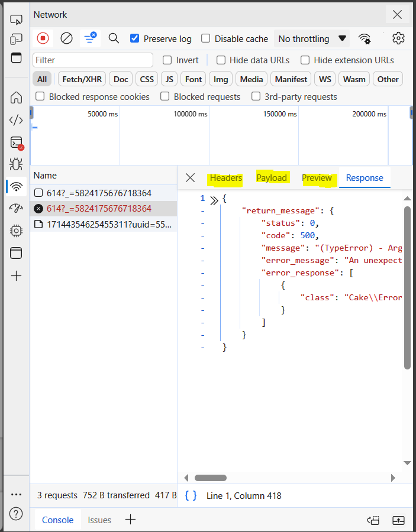
Task: Activate inspect element tool in sidebar
Action: click(x=16, y=20)
